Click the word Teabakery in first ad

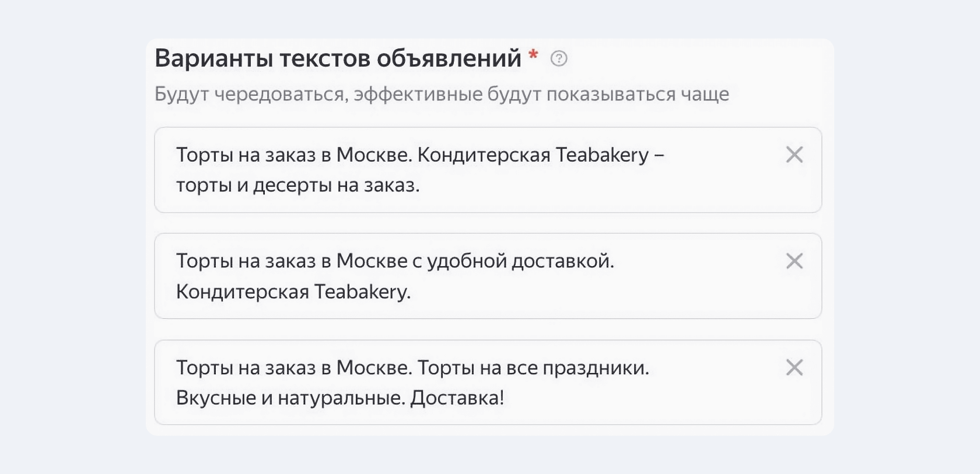tap(602, 155)
